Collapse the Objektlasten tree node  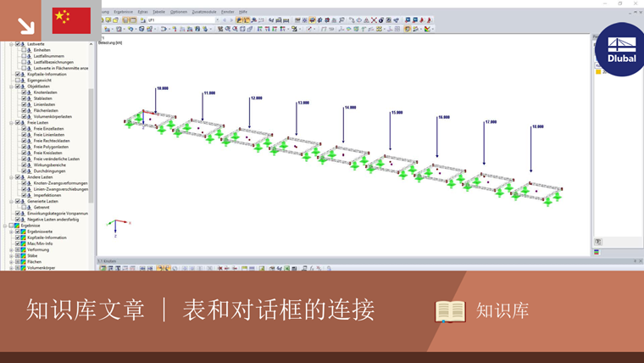(12, 87)
